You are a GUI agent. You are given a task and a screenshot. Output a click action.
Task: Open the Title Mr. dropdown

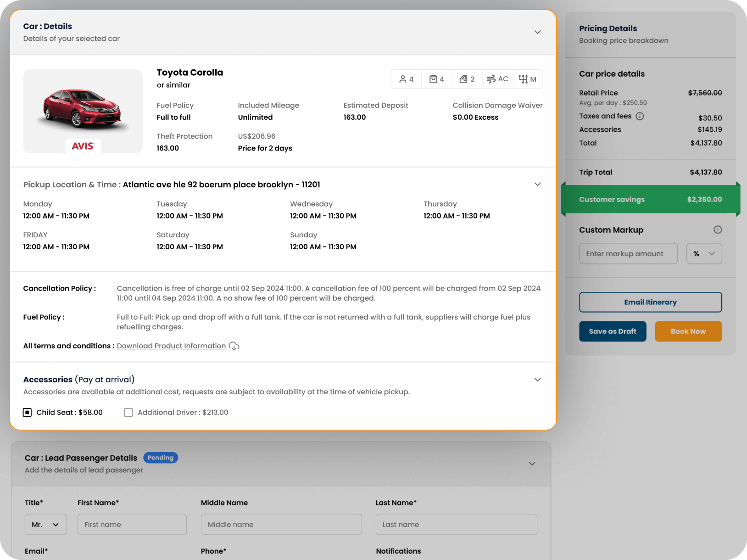pos(45,524)
